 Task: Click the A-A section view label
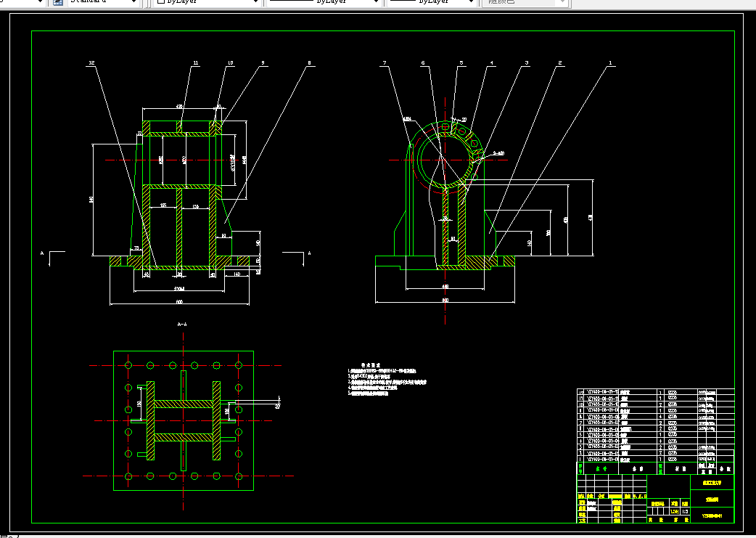tap(182, 325)
